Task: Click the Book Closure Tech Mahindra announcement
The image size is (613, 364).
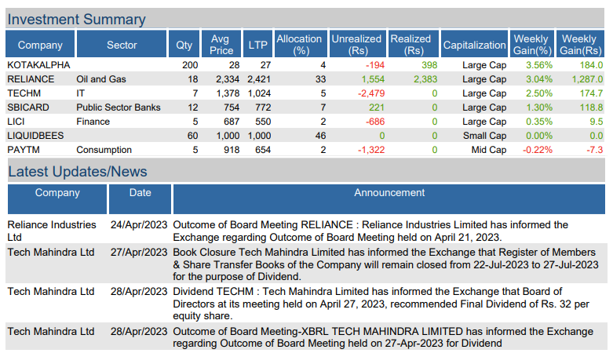Action: [385, 264]
